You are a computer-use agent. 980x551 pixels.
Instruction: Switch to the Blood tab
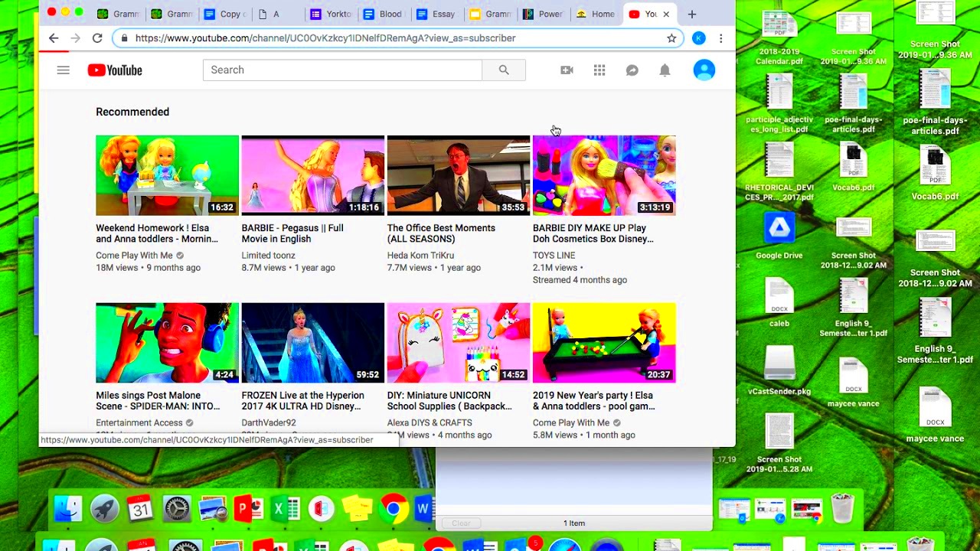[383, 14]
